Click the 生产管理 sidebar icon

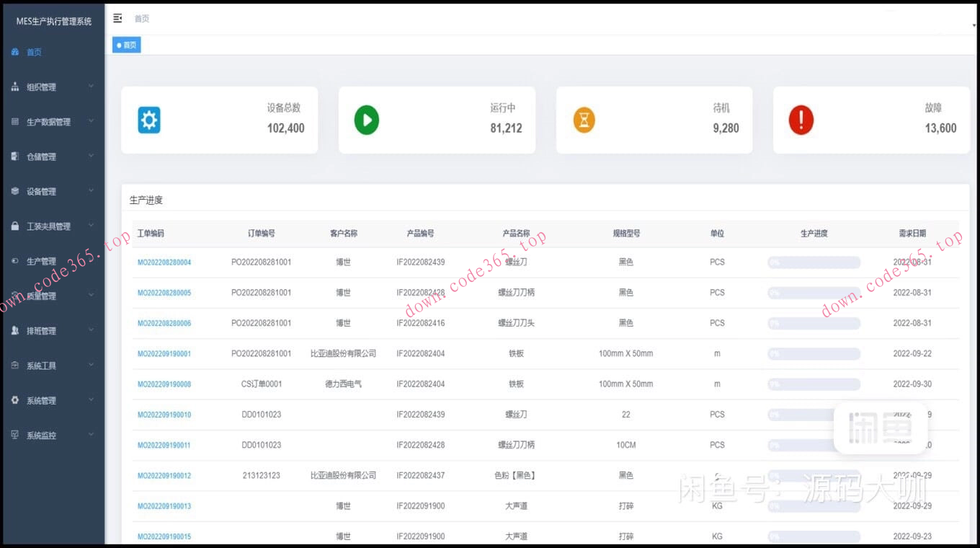coord(15,261)
